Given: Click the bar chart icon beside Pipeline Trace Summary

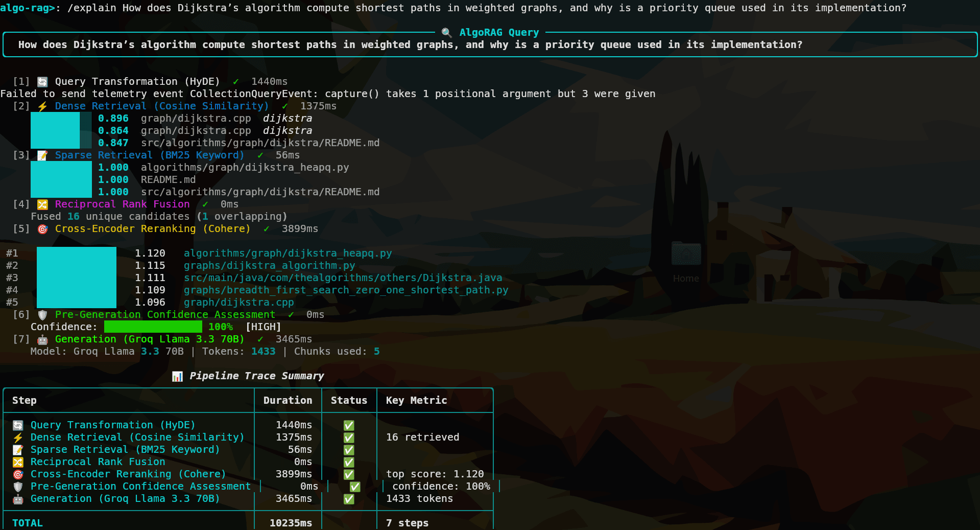Looking at the screenshot, I should click(177, 376).
